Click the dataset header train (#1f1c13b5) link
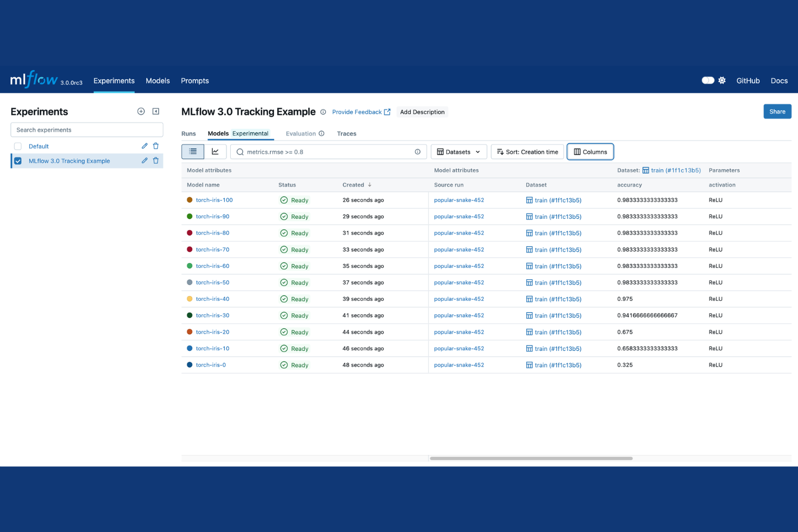 [671, 170]
